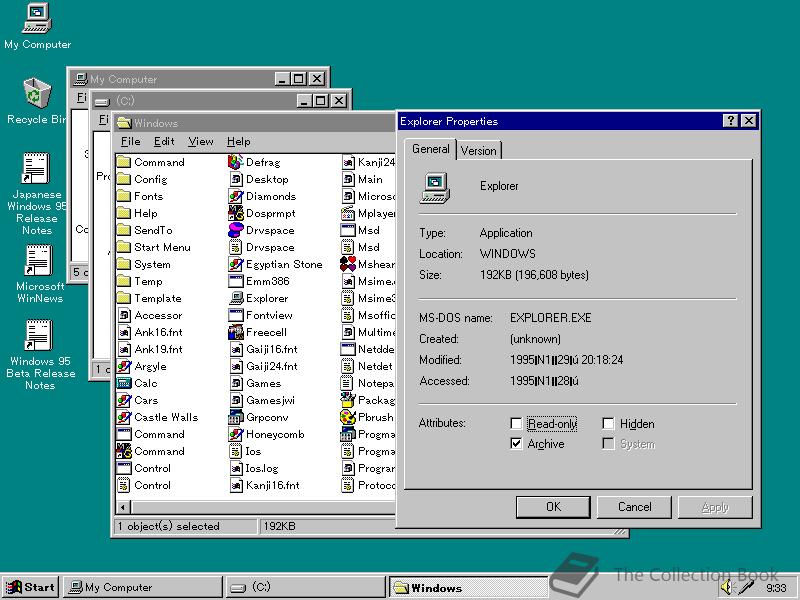Click the question mark help button in Properties
The height and width of the screenshot is (600, 800).
[731, 121]
